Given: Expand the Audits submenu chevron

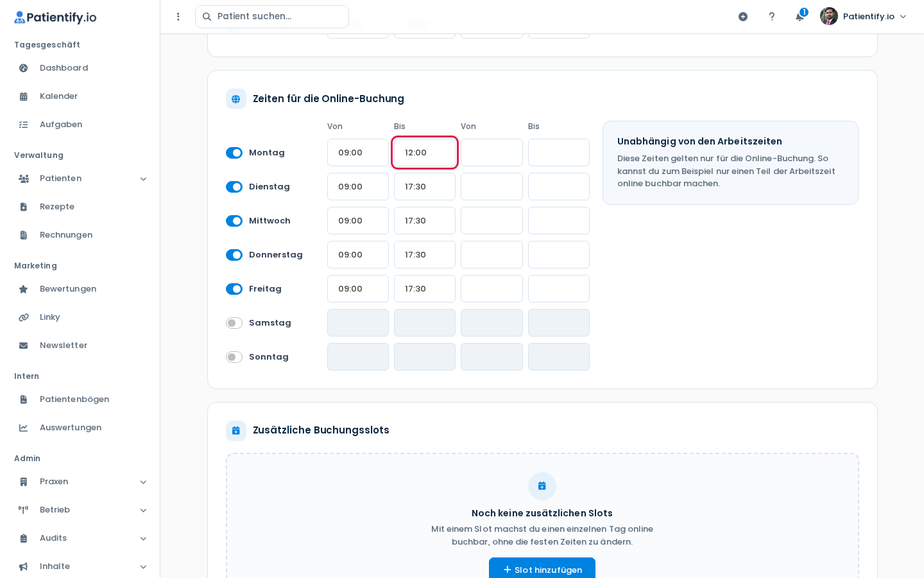Looking at the screenshot, I should click(x=143, y=539).
